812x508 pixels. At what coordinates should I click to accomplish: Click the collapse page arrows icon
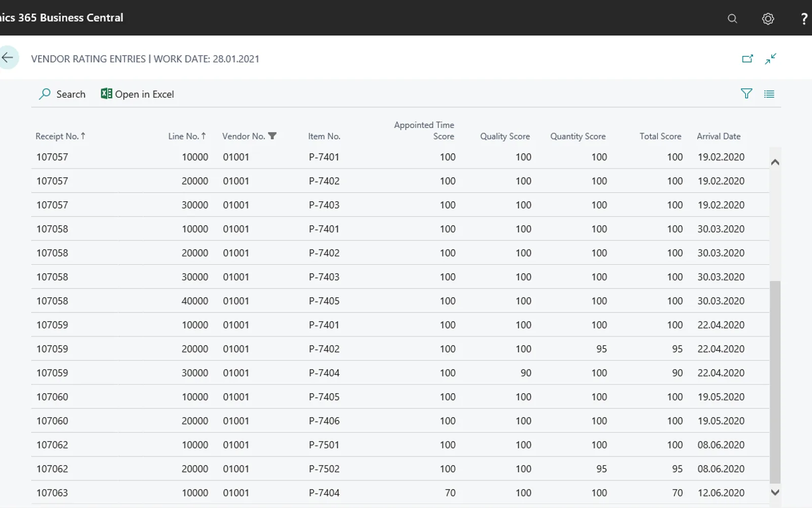click(770, 58)
